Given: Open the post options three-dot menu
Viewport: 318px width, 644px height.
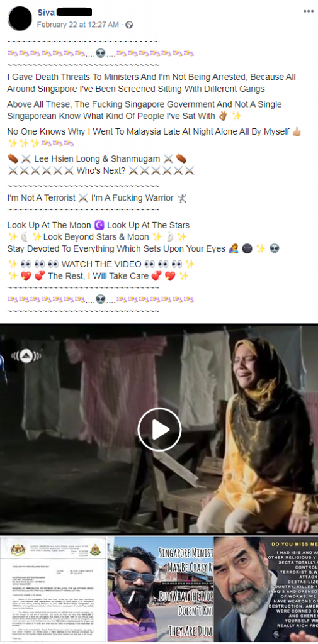Looking at the screenshot, I should pos(309,11).
